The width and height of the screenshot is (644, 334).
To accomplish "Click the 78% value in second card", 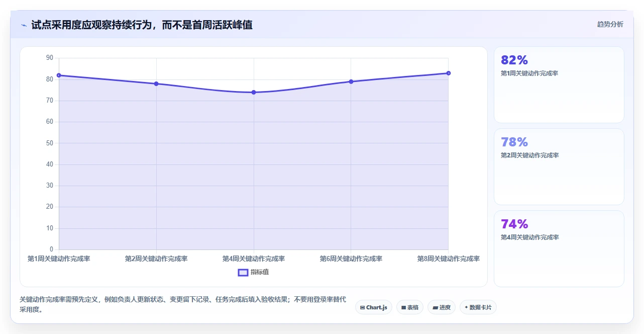I will [514, 142].
